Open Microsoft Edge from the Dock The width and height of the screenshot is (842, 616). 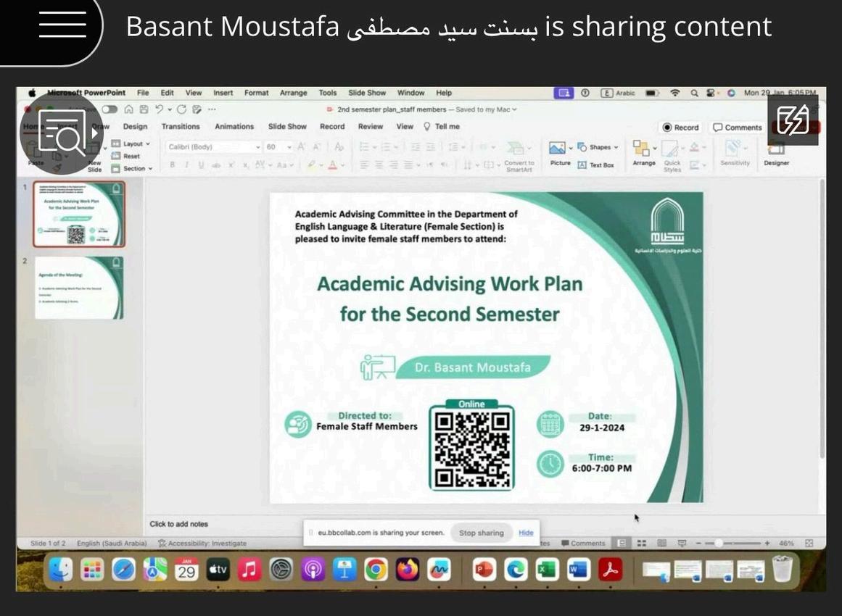click(516, 570)
